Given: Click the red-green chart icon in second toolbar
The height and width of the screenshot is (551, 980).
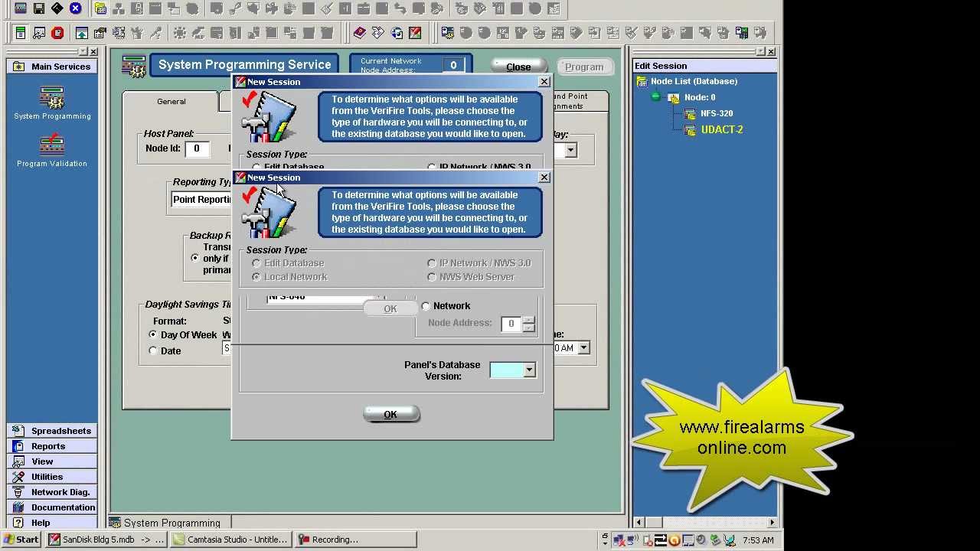Looking at the screenshot, I should [x=415, y=33].
